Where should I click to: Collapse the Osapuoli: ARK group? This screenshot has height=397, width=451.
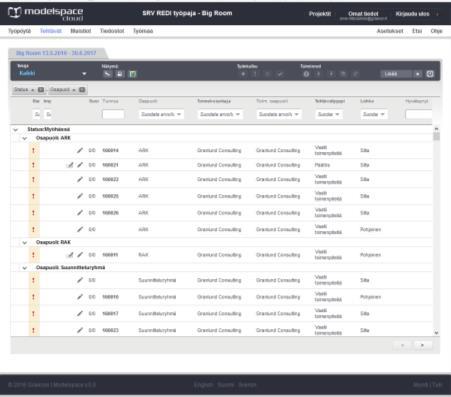(25, 138)
